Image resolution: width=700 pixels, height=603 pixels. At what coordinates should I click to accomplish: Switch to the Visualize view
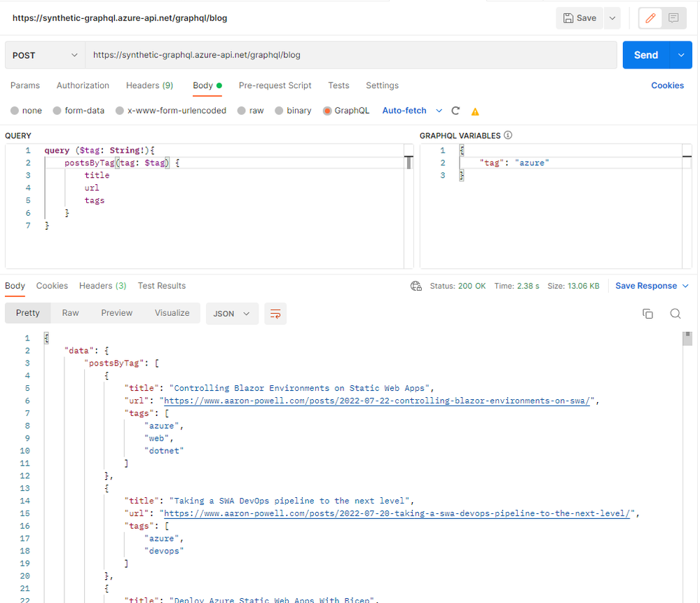[172, 313]
